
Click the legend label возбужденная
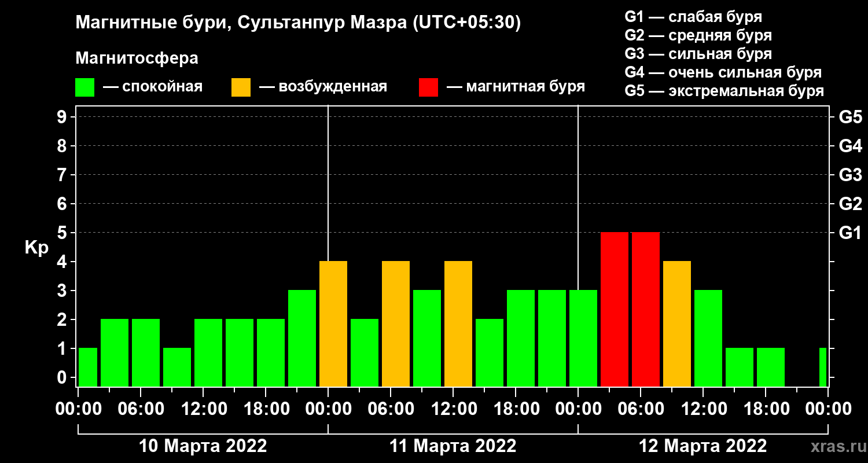click(x=333, y=87)
